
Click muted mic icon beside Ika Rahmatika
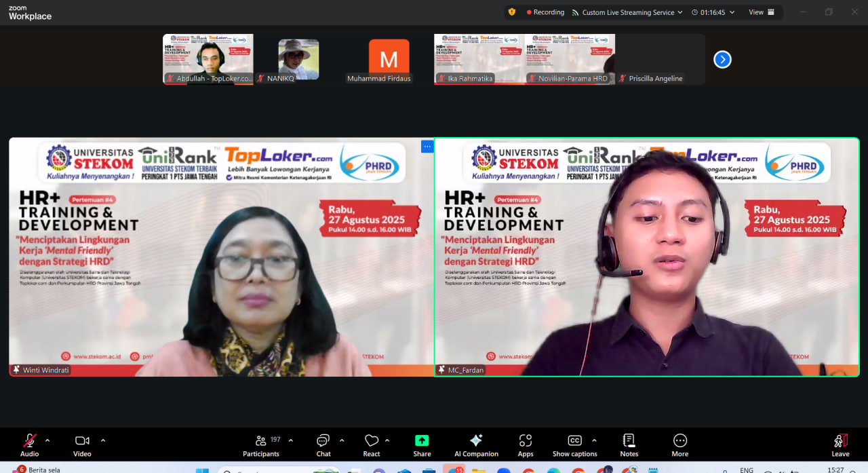tap(441, 79)
